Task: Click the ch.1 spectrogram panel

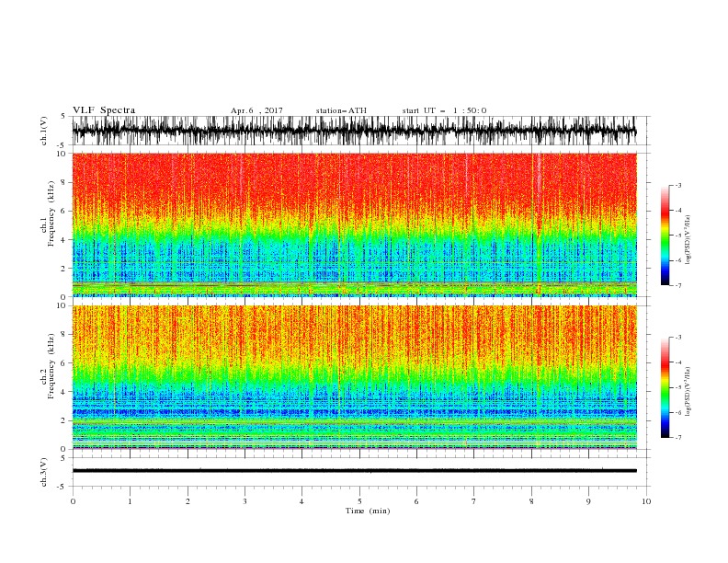Action: (354, 224)
